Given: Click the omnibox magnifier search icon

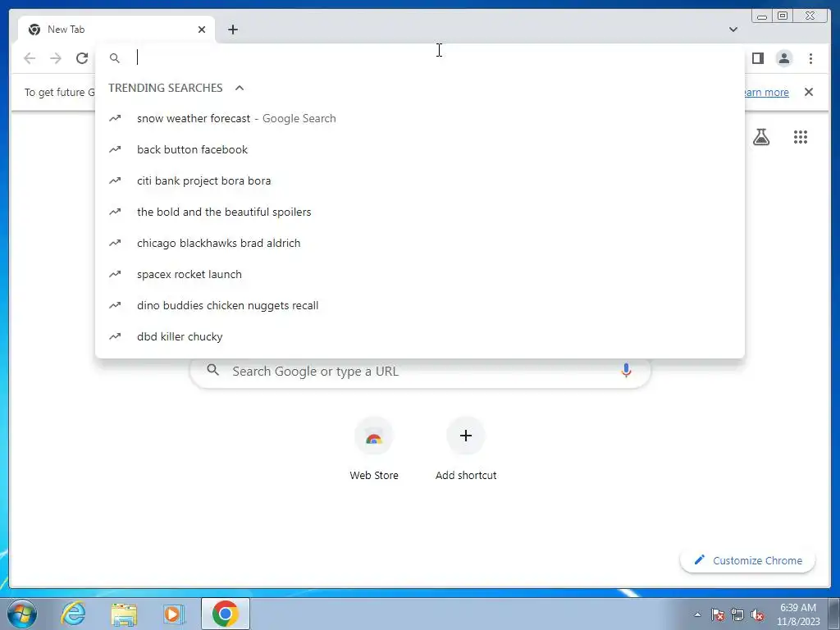Looking at the screenshot, I should 115,58.
